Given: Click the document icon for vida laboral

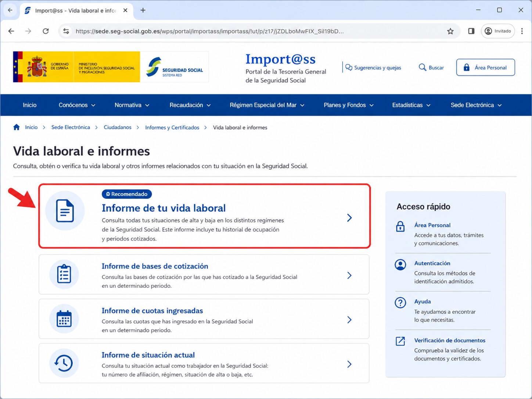Looking at the screenshot, I should point(65,211).
